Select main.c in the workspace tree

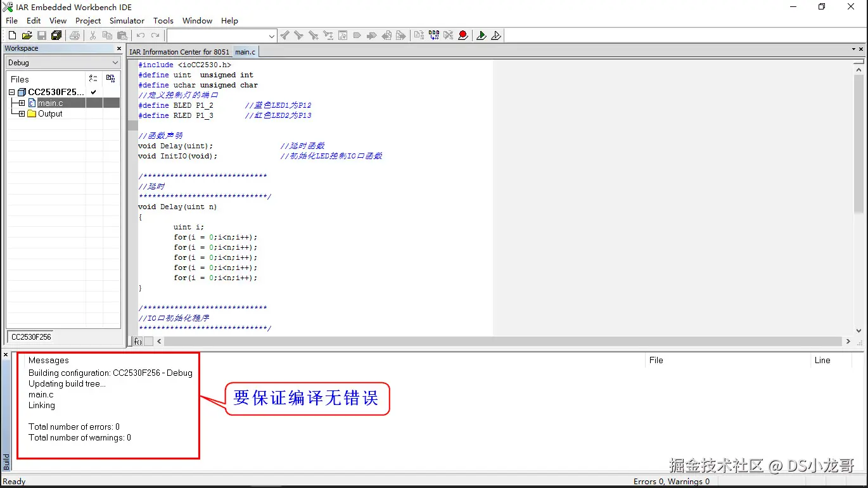[x=50, y=103]
